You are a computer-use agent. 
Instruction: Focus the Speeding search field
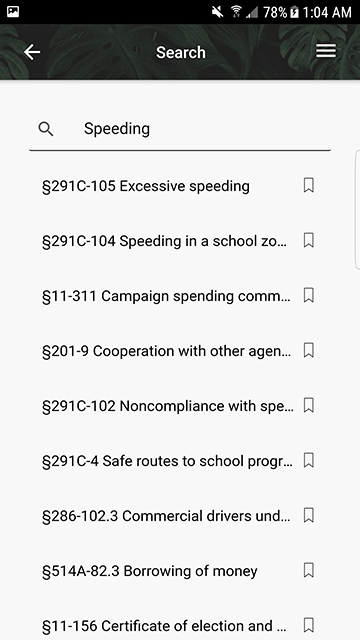tap(180, 129)
